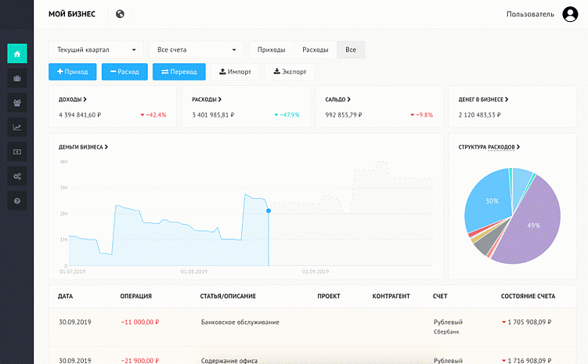Click the 1 705 908,09 ₽ balance value

click(x=529, y=322)
